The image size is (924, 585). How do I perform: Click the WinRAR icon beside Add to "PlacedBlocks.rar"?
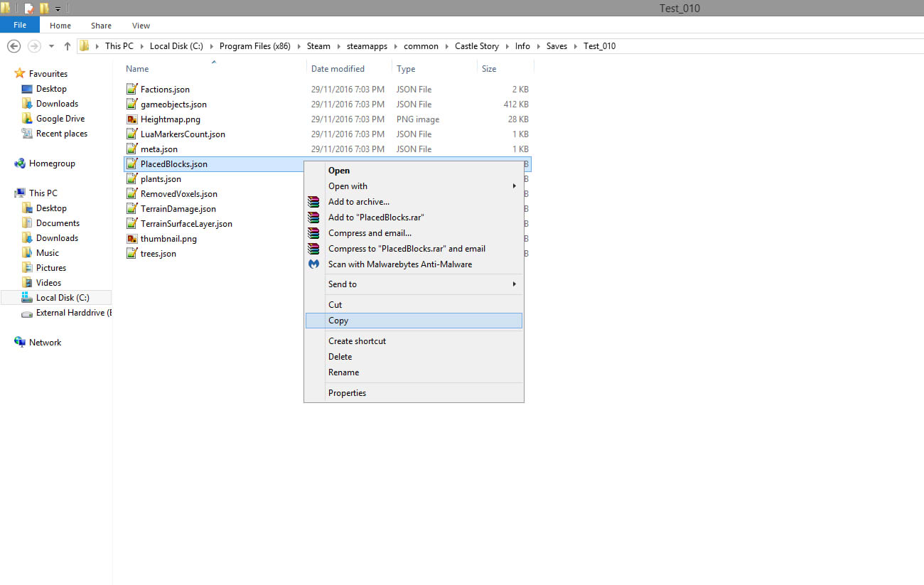(x=313, y=218)
